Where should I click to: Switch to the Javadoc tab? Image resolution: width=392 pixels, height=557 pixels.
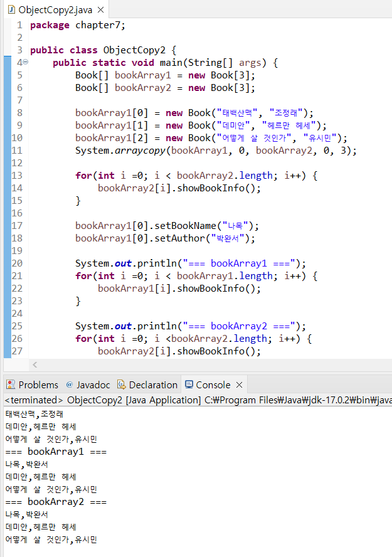click(93, 385)
